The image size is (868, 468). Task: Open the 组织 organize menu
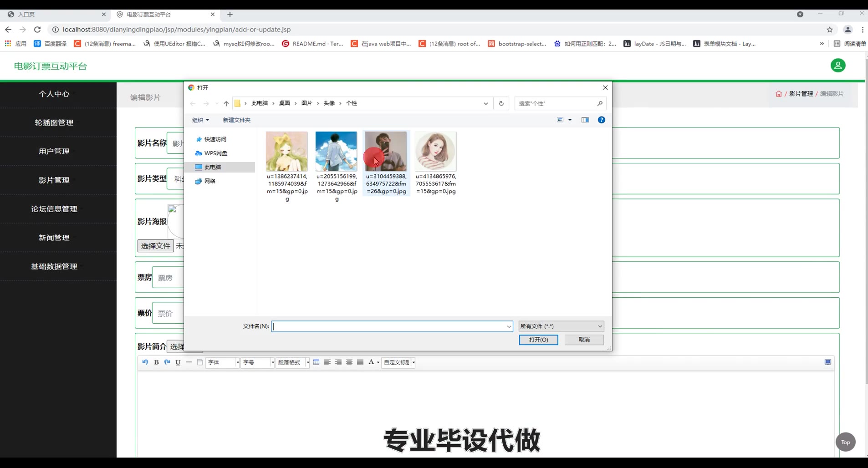click(x=200, y=120)
